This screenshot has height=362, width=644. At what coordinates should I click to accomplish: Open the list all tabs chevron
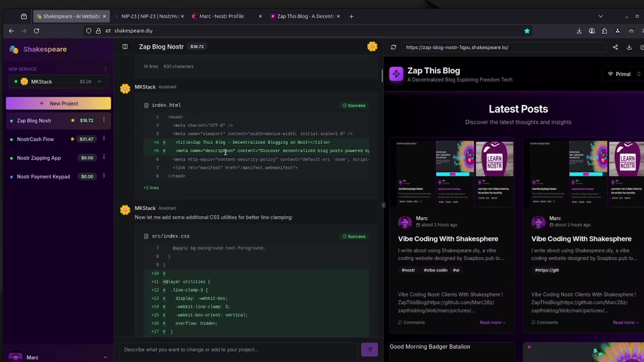[600, 16]
